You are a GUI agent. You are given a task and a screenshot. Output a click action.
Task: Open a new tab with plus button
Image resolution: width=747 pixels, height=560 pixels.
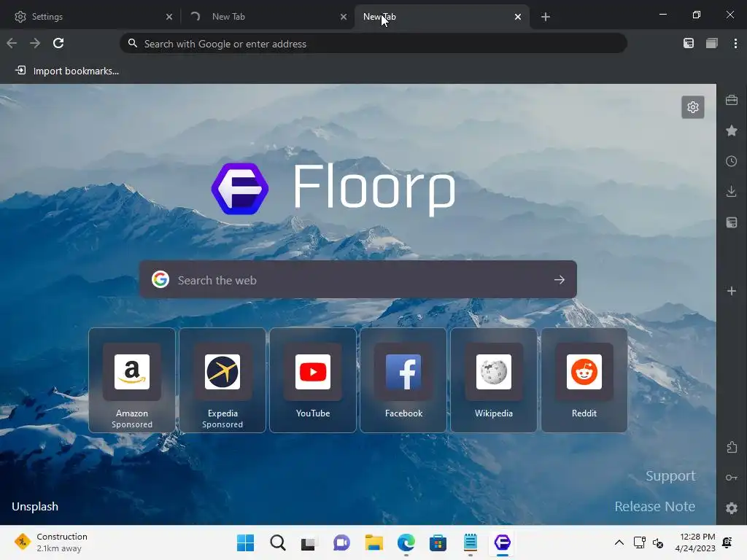[546, 17]
